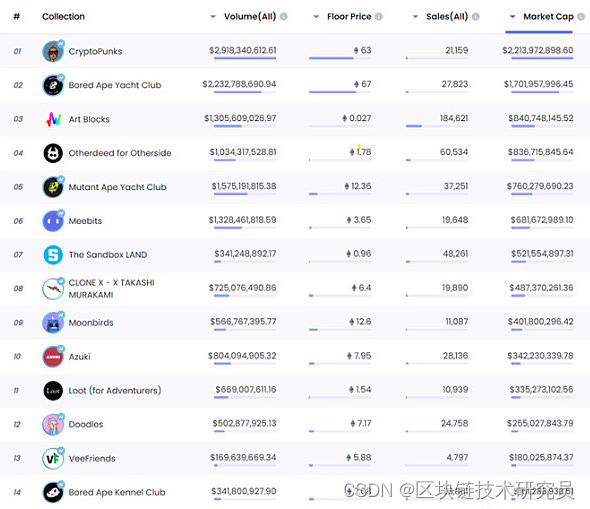Screen dimensions: 590x509
Task: Select the volume value $341,800,927.90
Action: (x=244, y=491)
